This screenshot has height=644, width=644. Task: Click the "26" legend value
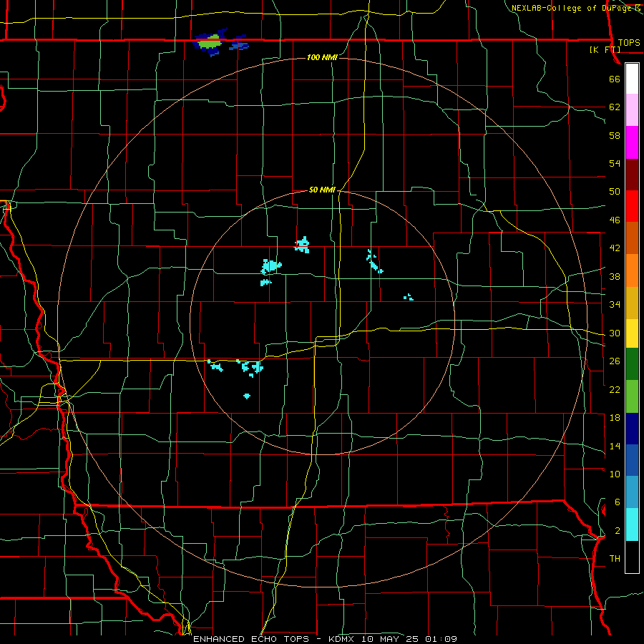click(615, 361)
